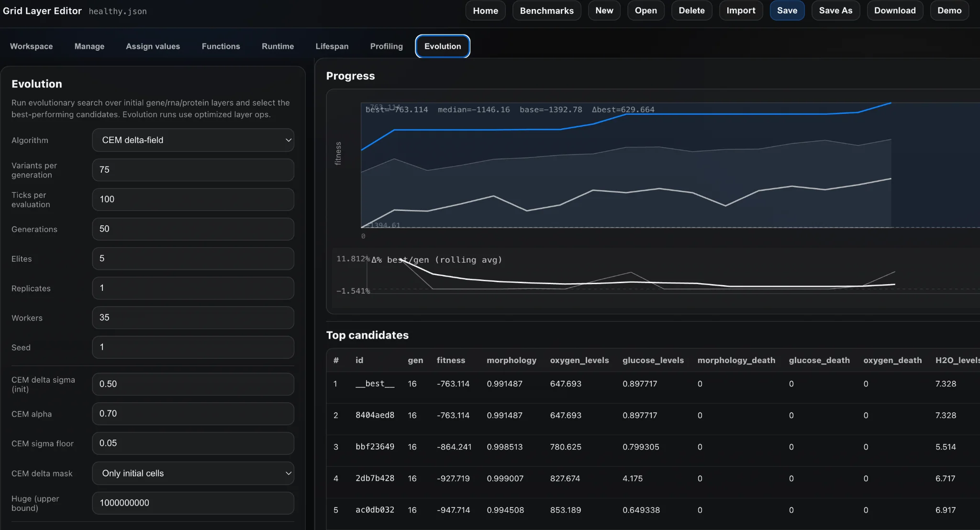Open the Algorithm dropdown

[193, 140]
